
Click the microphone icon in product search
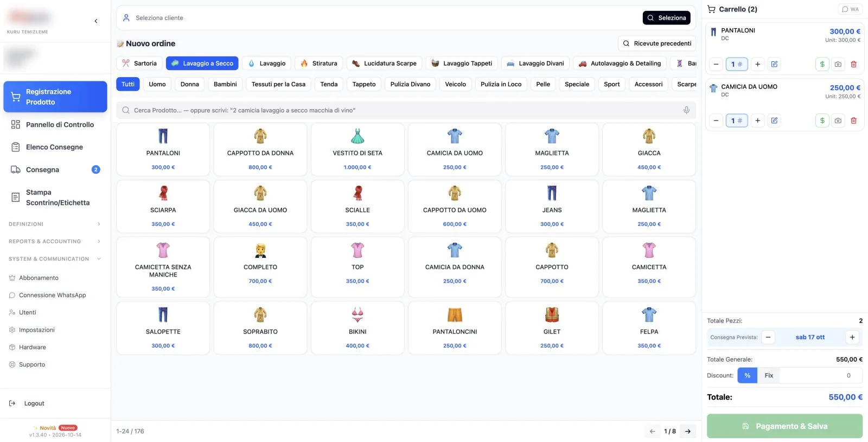click(686, 110)
